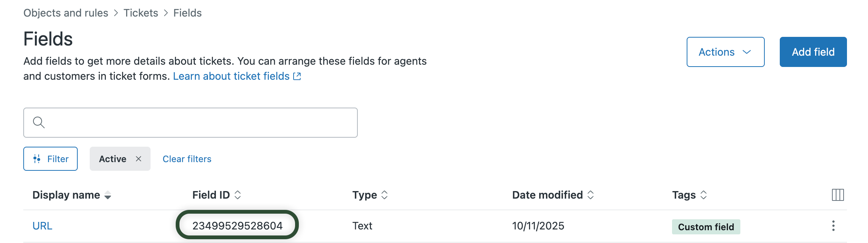Click the circled Field ID 23499529528604
Viewport: 868px width, 243px height.
tap(238, 225)
